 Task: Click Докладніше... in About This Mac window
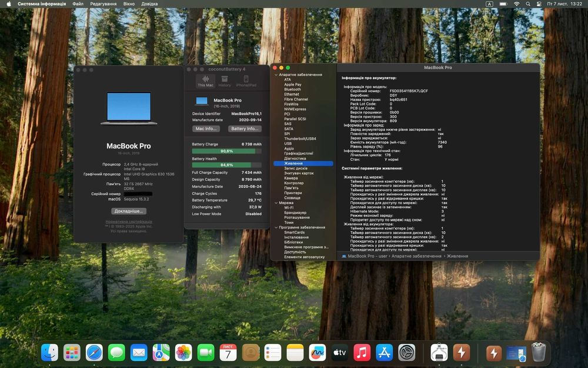[129, 211]
